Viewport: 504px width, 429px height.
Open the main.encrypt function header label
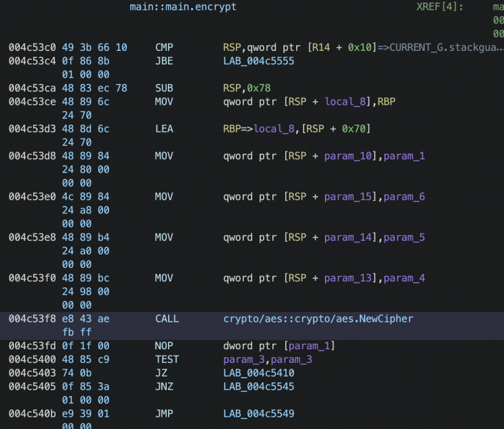coord(183,7)
